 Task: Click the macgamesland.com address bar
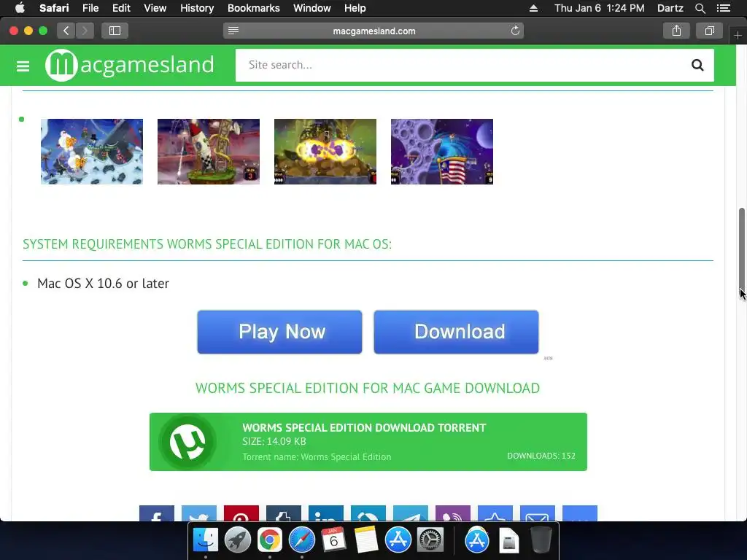374,31
